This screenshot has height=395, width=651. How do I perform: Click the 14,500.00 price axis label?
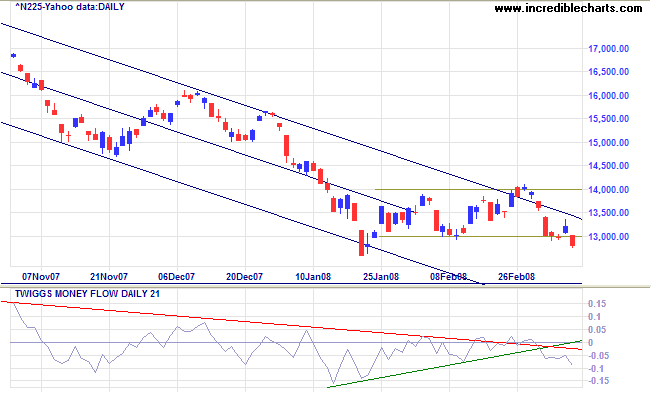(x=609, y=166)
